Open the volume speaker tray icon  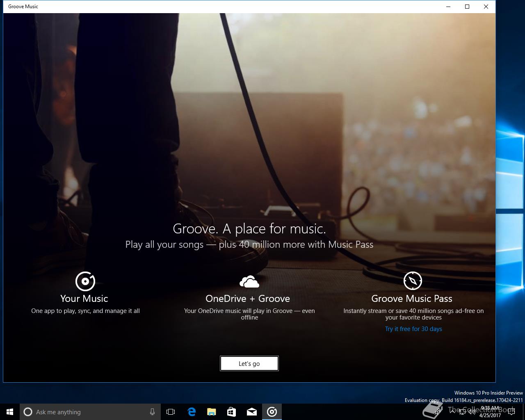(472, 412)
